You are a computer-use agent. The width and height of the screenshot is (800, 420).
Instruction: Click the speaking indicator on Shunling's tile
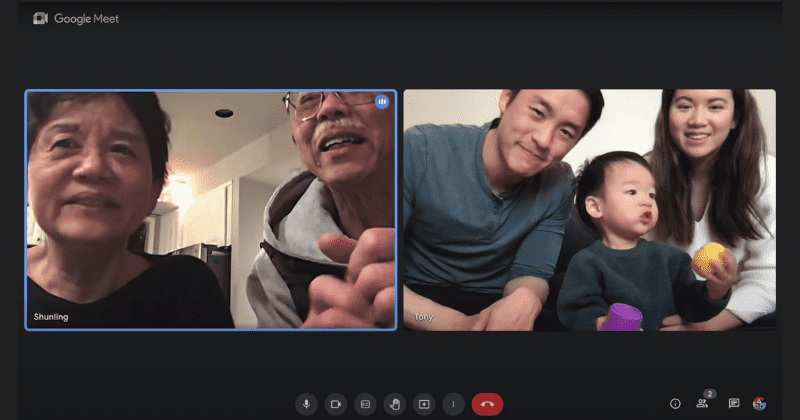tap(382, 102)
